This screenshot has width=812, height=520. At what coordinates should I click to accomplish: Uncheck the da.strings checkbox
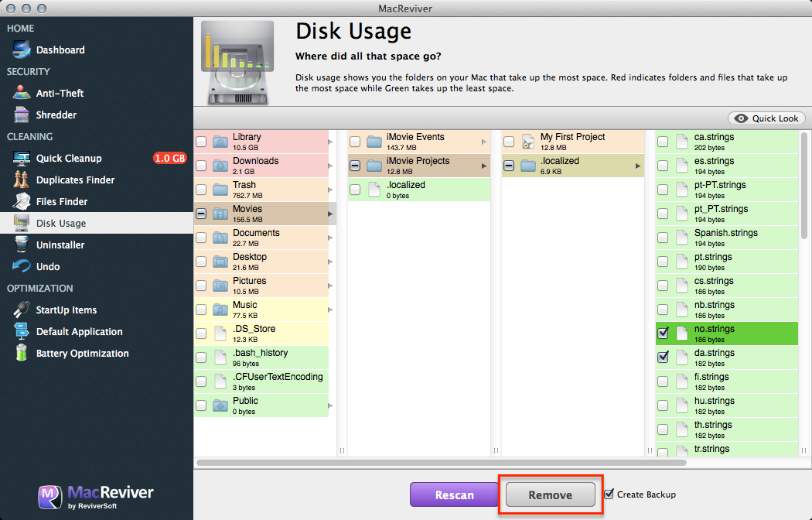click(663, 357)
